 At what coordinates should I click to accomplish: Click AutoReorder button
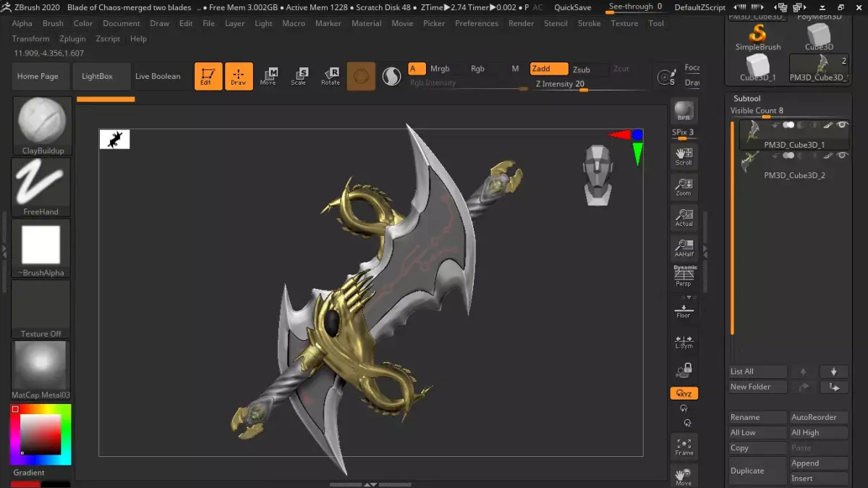(x=819, y=417)
